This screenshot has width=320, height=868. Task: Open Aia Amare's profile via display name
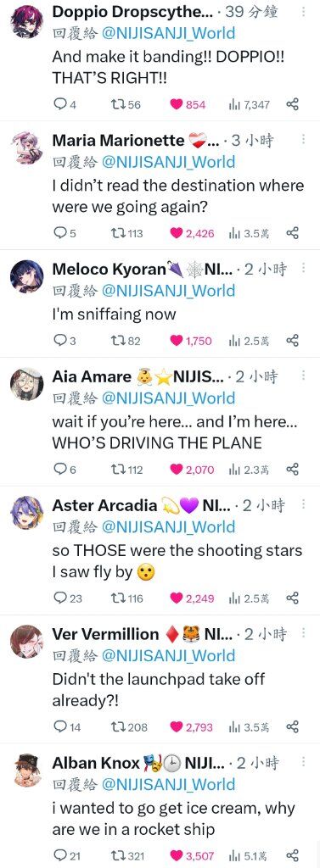(x=92, y=376)
